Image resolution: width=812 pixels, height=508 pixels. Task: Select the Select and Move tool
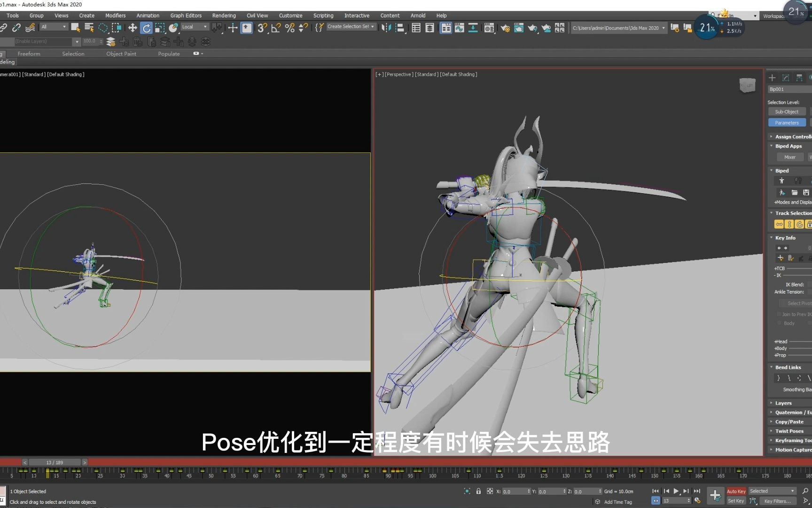click(133, 28)
